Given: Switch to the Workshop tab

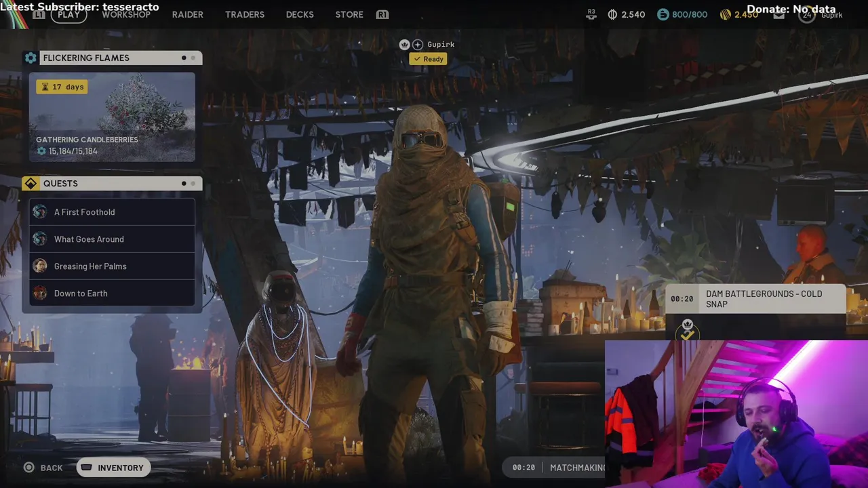Looking at the screenshot, I should click(126, 14).
